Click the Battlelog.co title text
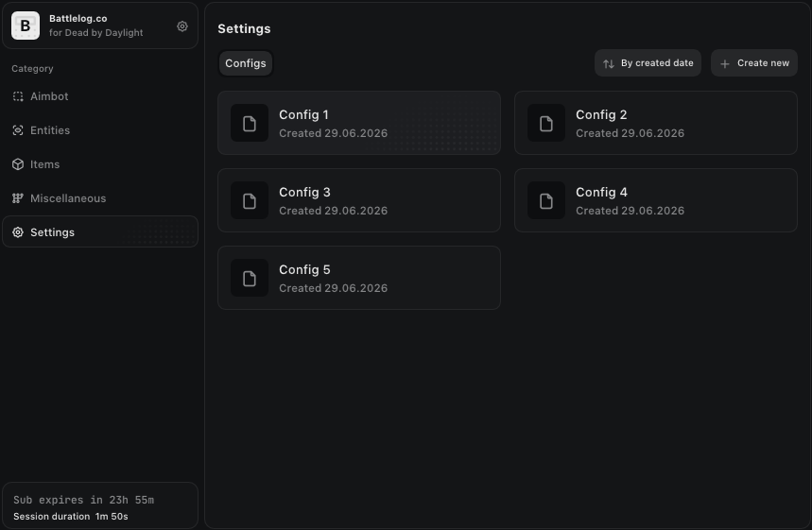The height and width of the screenshot is (530, 812). 78,19
